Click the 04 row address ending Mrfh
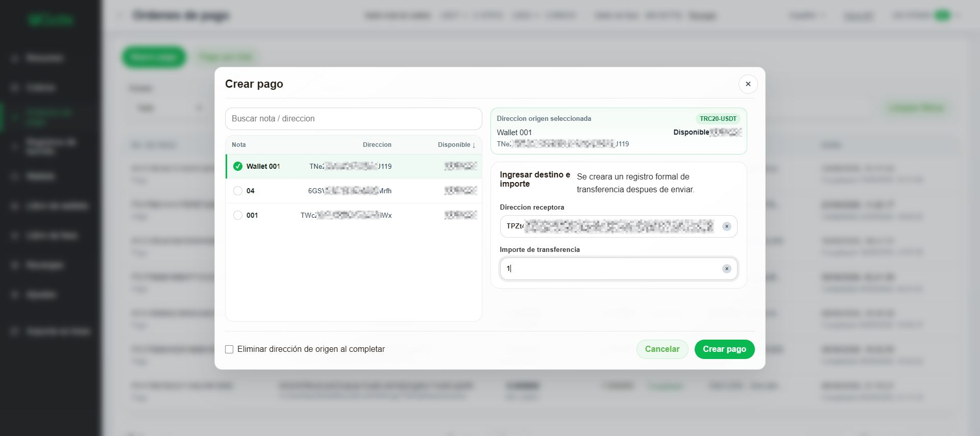This screenshot has height=436, width=980. pos(350,191)
